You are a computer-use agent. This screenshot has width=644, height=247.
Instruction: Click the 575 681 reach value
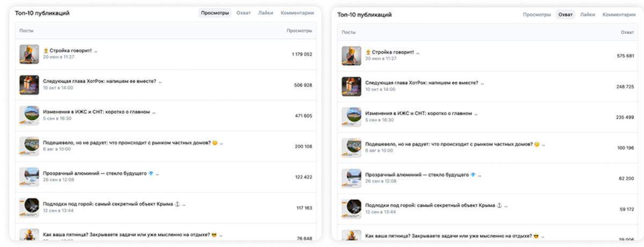(625, 56)
